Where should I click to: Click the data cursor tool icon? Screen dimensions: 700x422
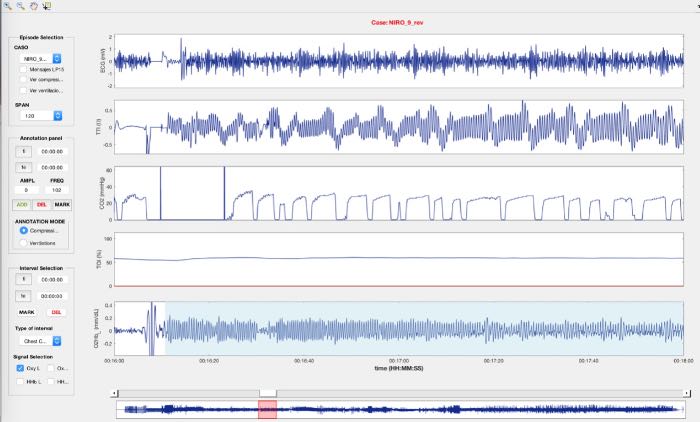click(47, 6)
